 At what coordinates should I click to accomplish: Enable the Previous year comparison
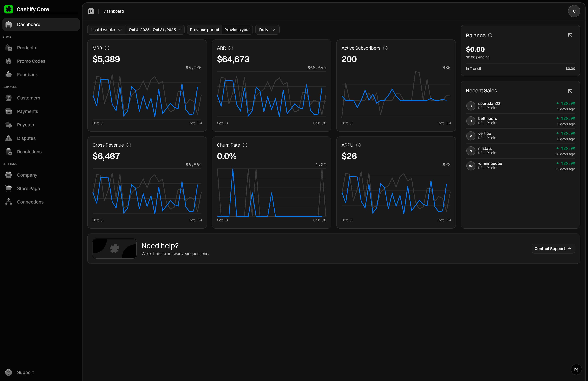237,30
